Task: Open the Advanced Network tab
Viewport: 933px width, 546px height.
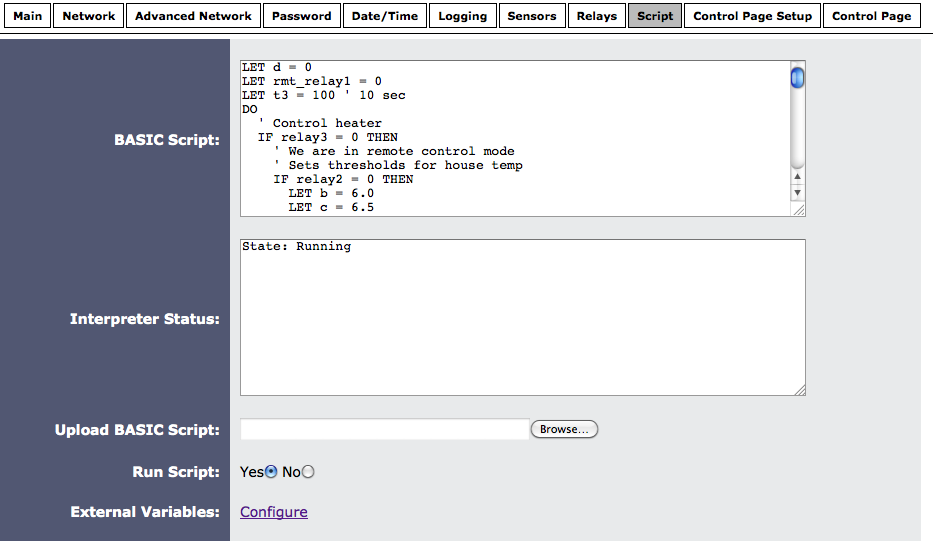Action: (193, 16)
